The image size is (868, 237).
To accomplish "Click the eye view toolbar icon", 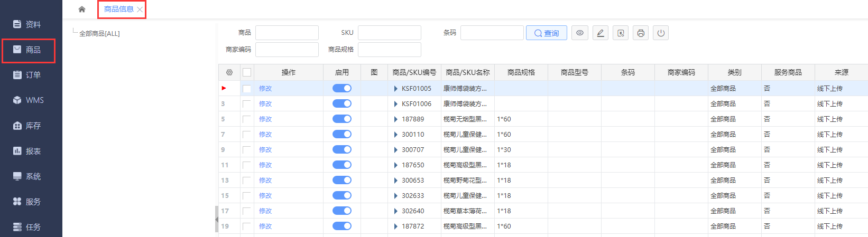I will pos(580,33).
